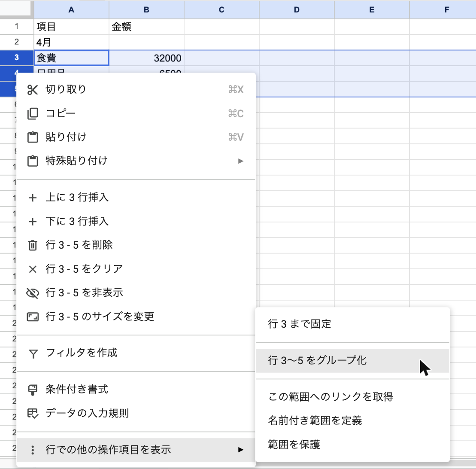Select 下に 3 行挿入

136,221
